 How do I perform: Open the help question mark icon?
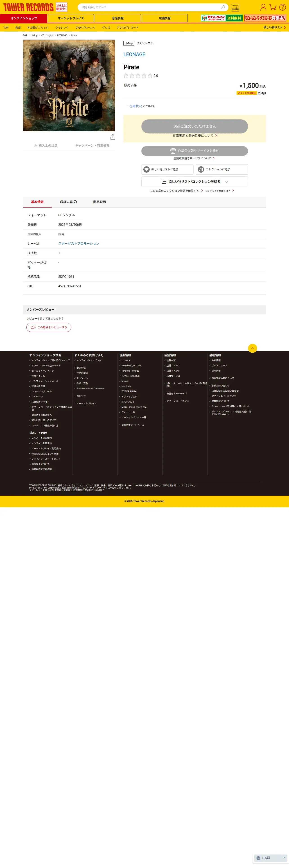(x=283, y=7)
